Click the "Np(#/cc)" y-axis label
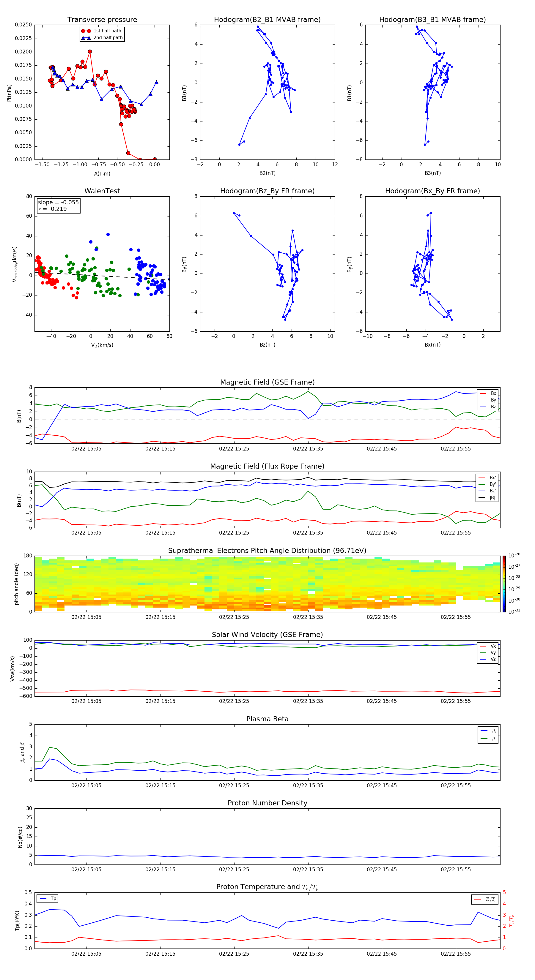Image resolution: width=535 pixels, height=980 pixels. click(20, 837)
